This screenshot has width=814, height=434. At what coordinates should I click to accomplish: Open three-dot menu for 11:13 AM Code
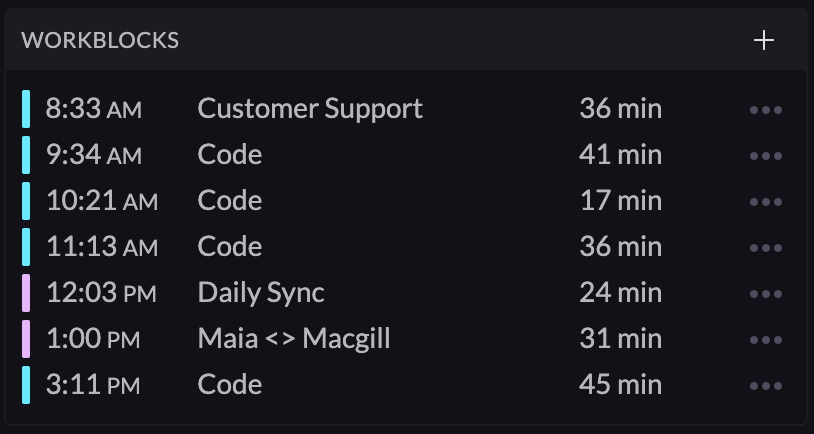point(765,247)
